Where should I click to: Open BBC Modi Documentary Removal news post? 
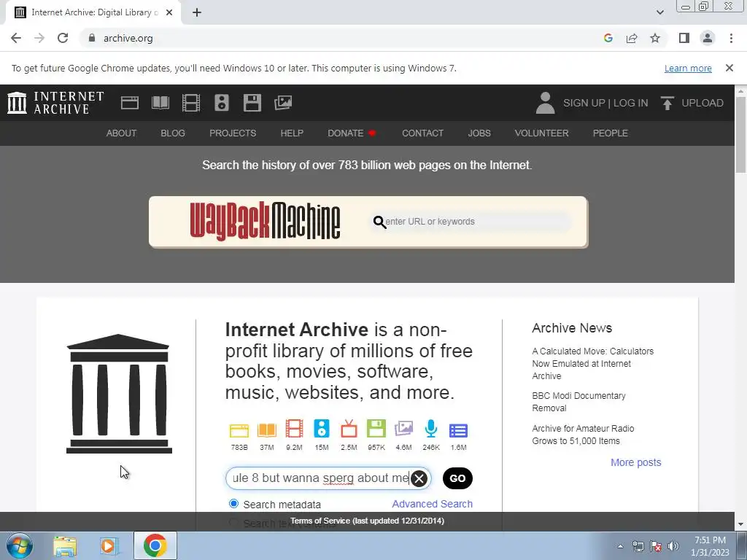pyautogui.click(x=578, y=402)
